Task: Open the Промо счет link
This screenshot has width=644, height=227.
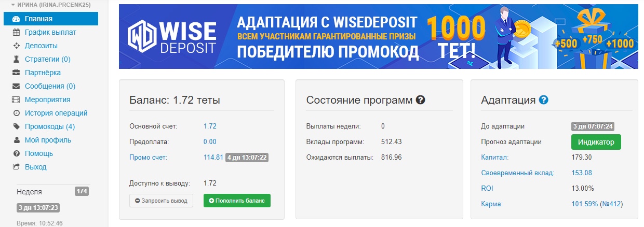Action: coord(148,157)
